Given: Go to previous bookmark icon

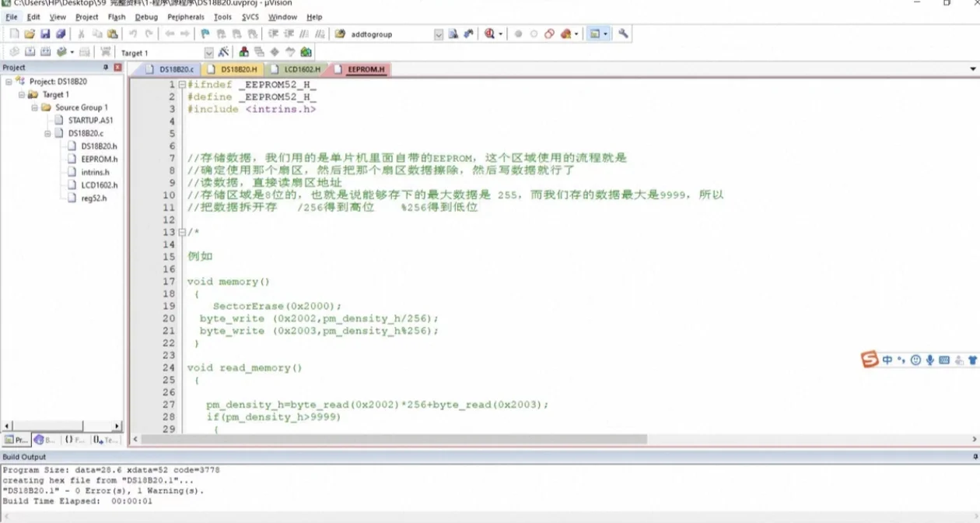Looking at the screenshot, I should point(221,34).
